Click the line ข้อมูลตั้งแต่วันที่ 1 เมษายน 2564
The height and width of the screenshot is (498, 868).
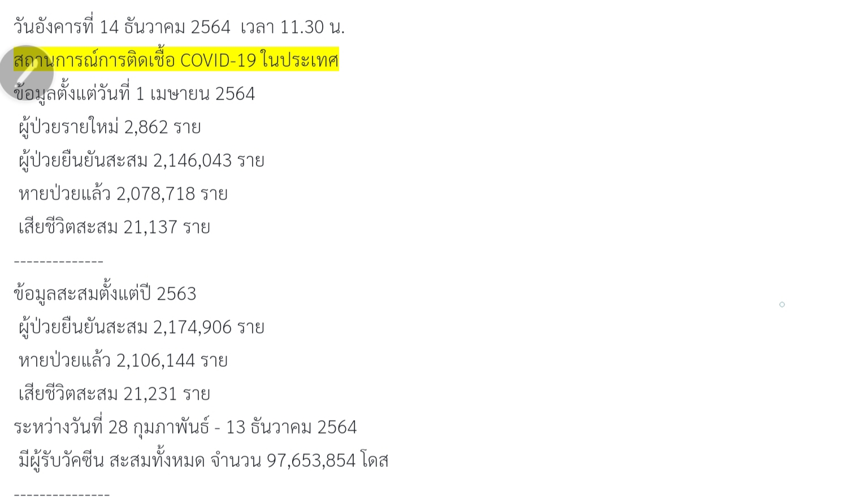coord(134,93)
